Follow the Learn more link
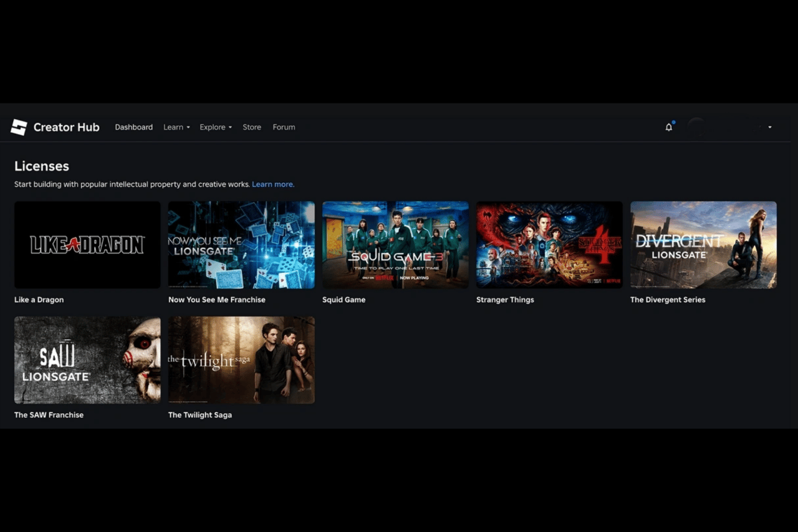The image size is (798, 532). point(273,184)
